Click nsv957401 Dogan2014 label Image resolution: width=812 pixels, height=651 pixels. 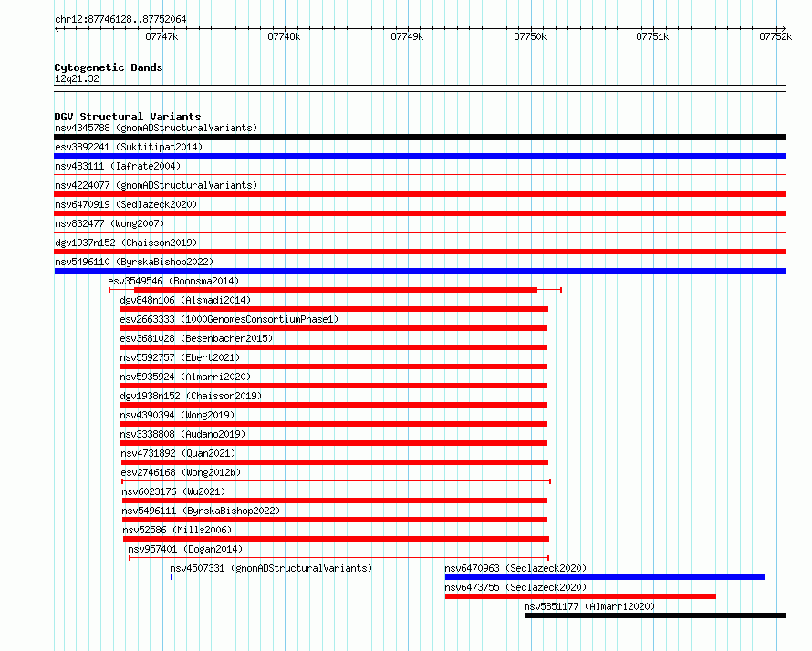tap(185, 549)
